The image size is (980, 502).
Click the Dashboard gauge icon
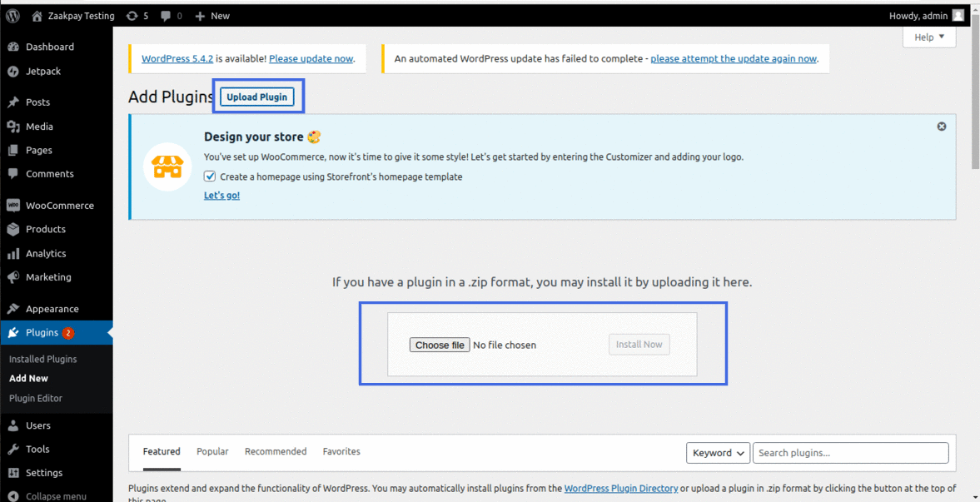[13, 47]
